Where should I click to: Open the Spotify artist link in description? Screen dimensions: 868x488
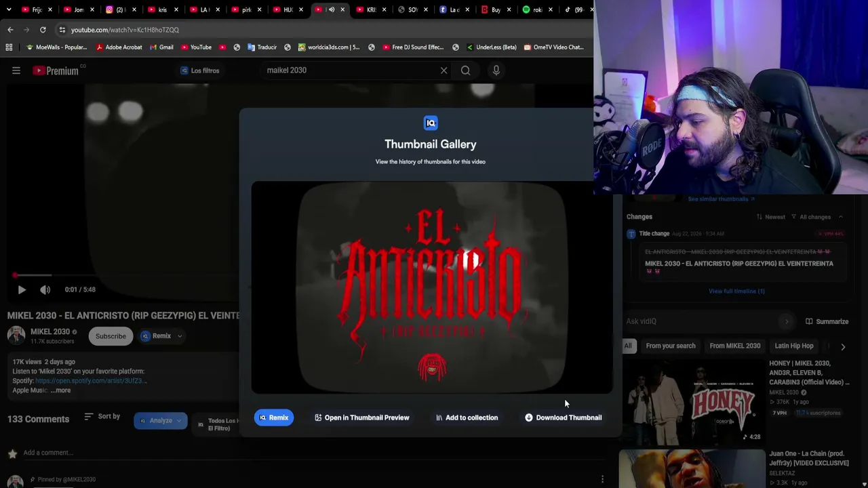tap(91, 381)
